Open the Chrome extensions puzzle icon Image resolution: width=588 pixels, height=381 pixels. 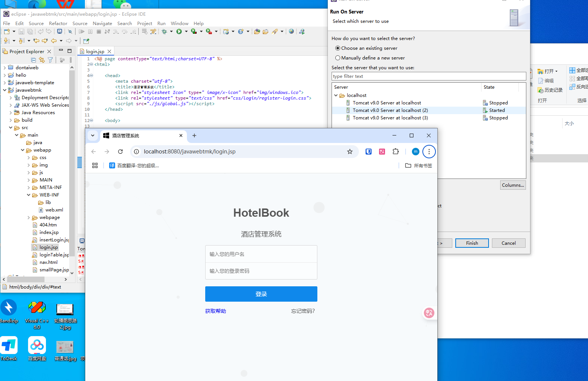[395, 152]
